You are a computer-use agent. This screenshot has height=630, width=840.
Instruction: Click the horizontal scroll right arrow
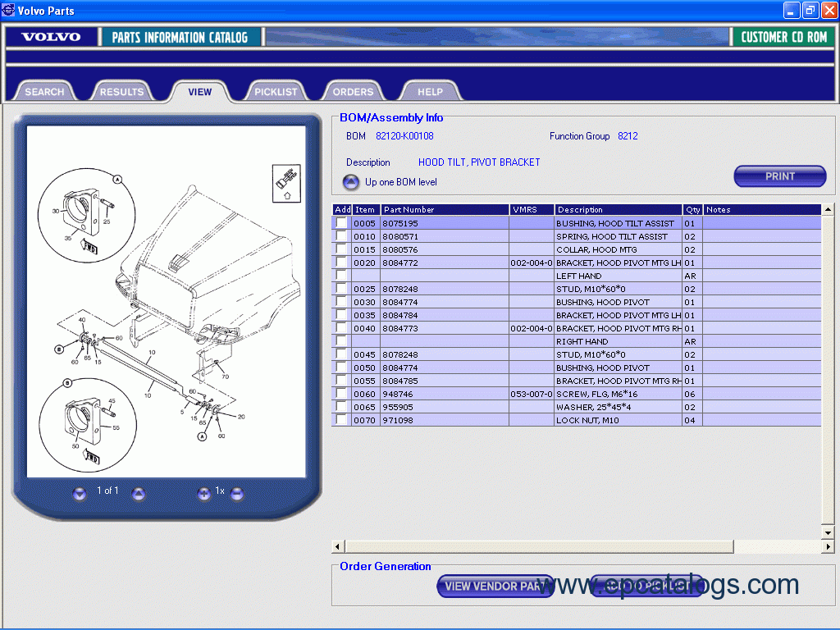[829, 546]
